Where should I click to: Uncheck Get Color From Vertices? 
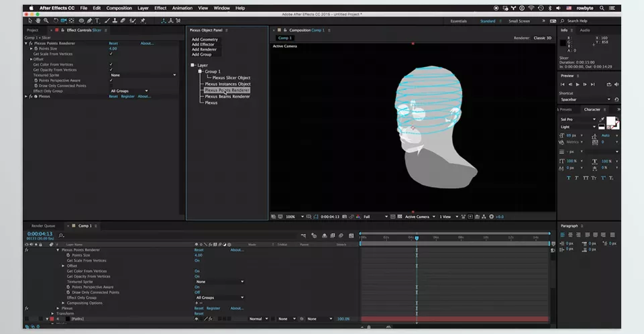(x=111, y=64)
